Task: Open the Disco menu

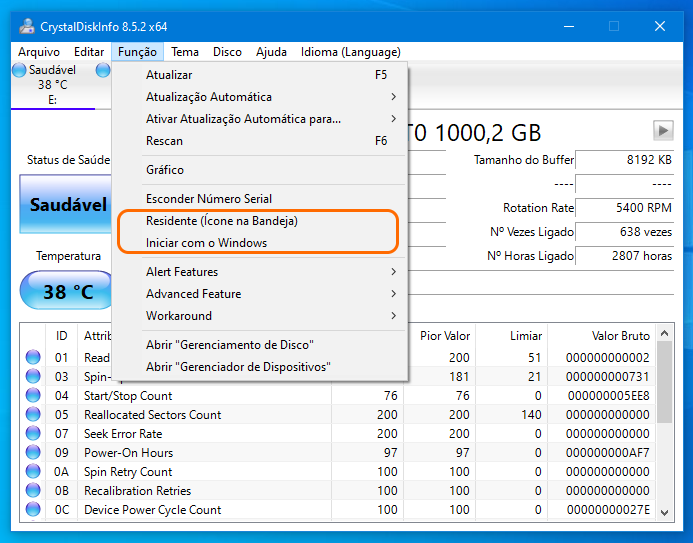Action: [x=227, y=52]
